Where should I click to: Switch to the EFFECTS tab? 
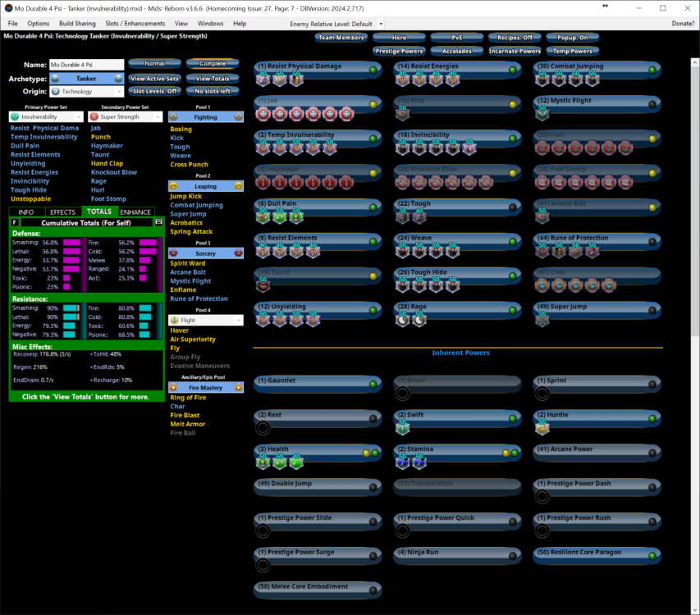coord(62,212)
